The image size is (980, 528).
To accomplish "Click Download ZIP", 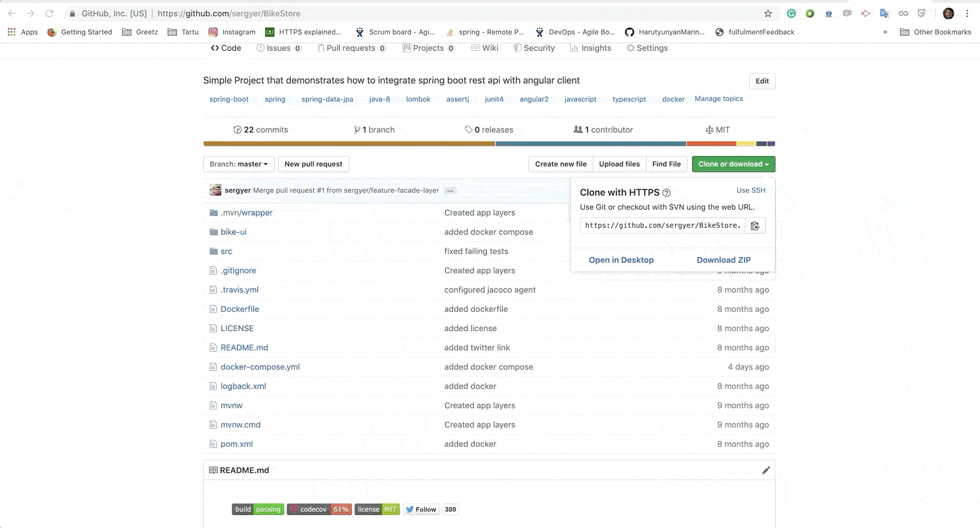I will click(x=724, y=260).
